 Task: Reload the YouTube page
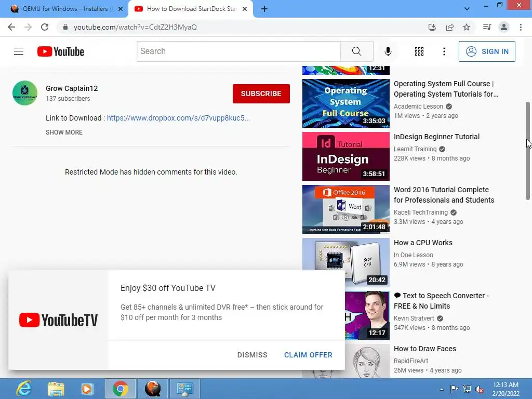coord(45,27)
